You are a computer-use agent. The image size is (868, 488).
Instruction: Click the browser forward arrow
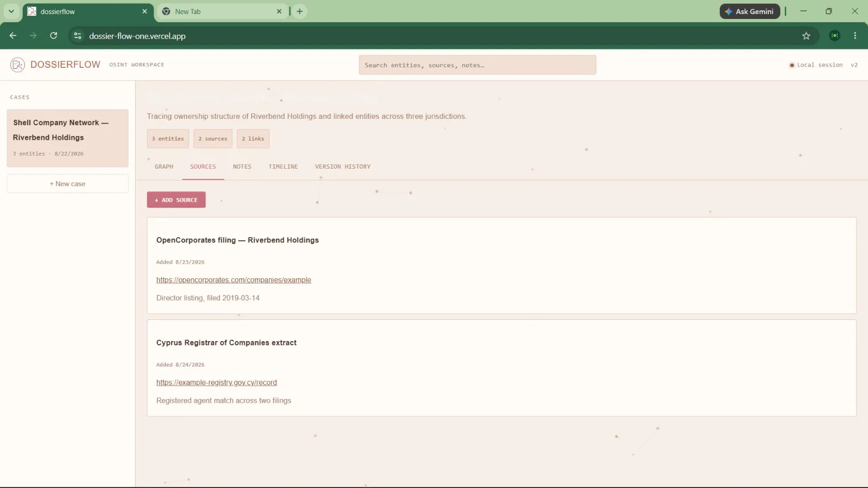tap(33, 36)
